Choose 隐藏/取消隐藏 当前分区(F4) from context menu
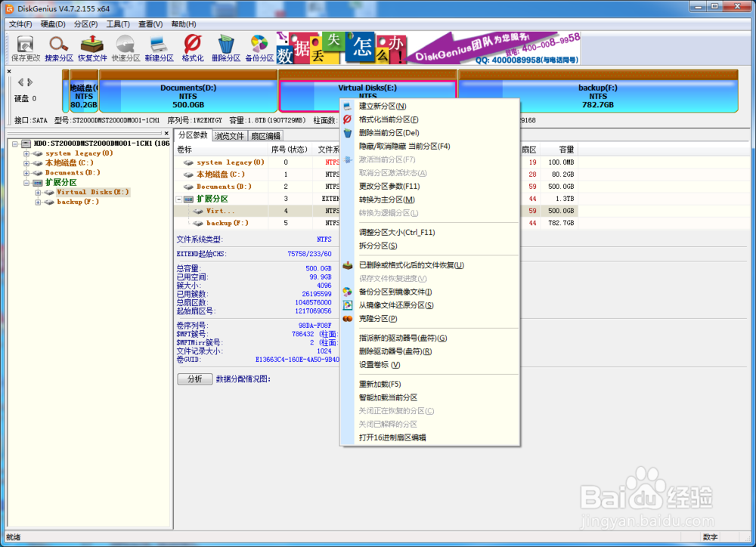The image size is (756, 547). (x=404, y=146)
